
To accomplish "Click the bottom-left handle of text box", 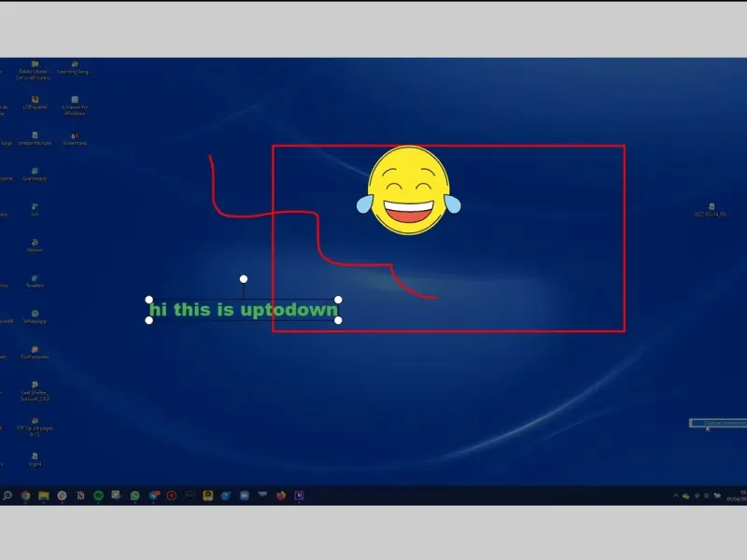I will click(149, 320).
